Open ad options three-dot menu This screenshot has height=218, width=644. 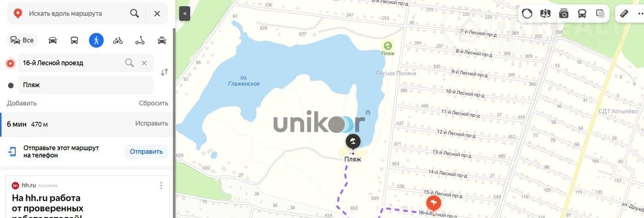[161, 185]
